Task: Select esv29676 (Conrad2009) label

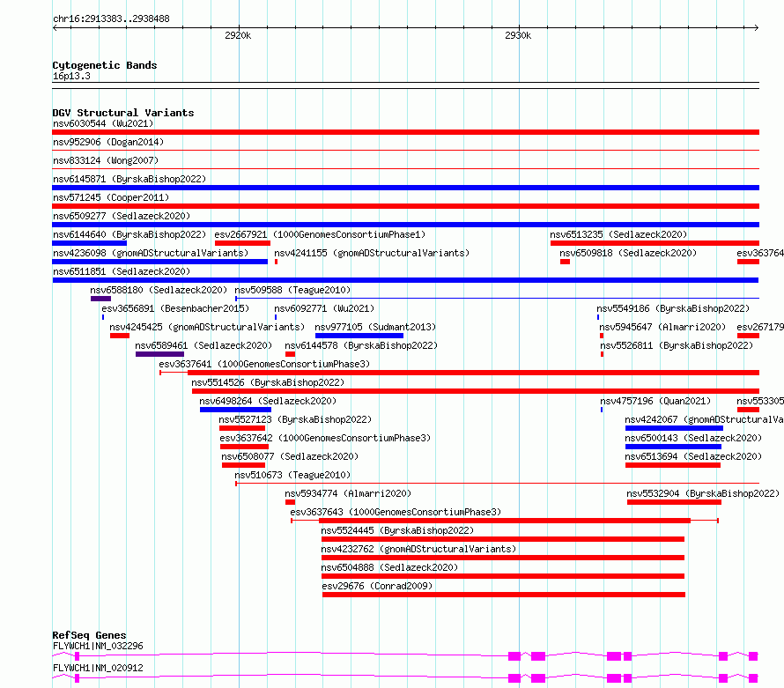Action: 378,586
